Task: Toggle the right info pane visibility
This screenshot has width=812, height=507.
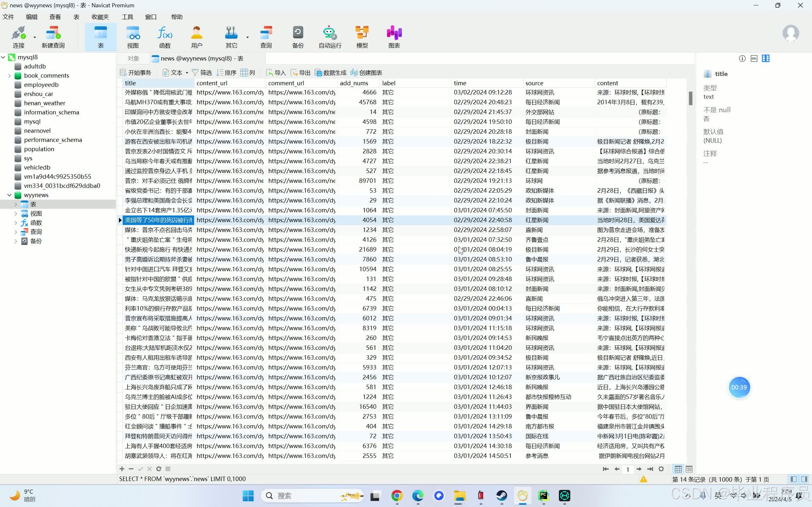Action: [804, 479]
